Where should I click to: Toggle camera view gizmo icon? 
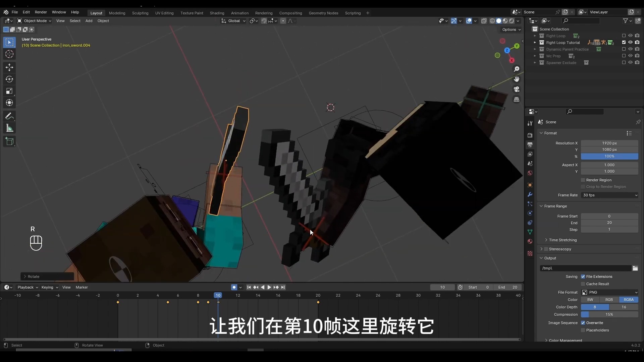pos(517,89)
